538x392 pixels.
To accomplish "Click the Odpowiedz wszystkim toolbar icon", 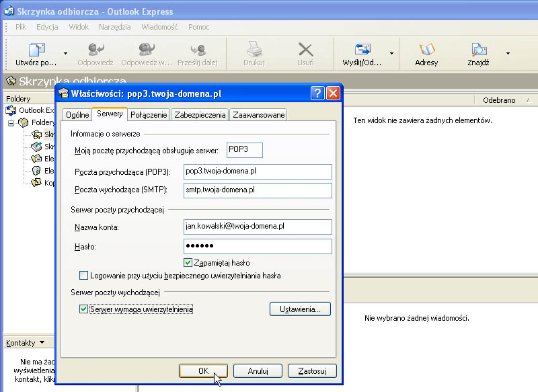I will 147,50.
